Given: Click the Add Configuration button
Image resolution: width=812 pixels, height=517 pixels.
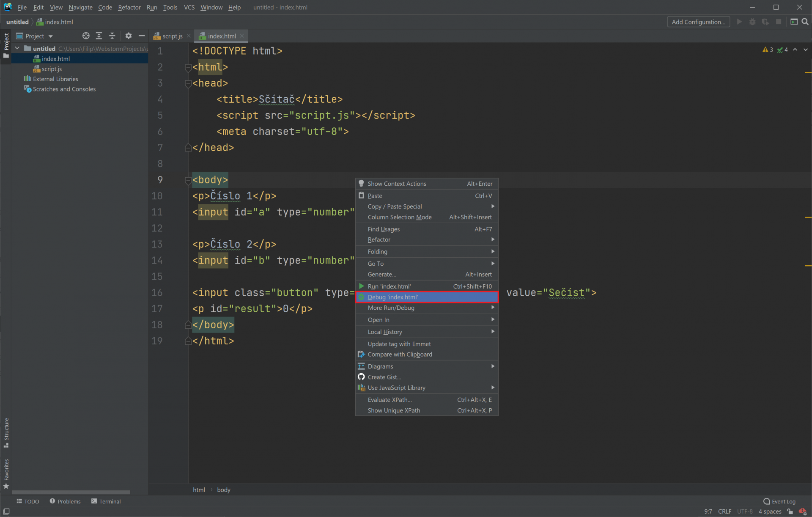Looking at the screenshot, I should (x=698, y=22).
